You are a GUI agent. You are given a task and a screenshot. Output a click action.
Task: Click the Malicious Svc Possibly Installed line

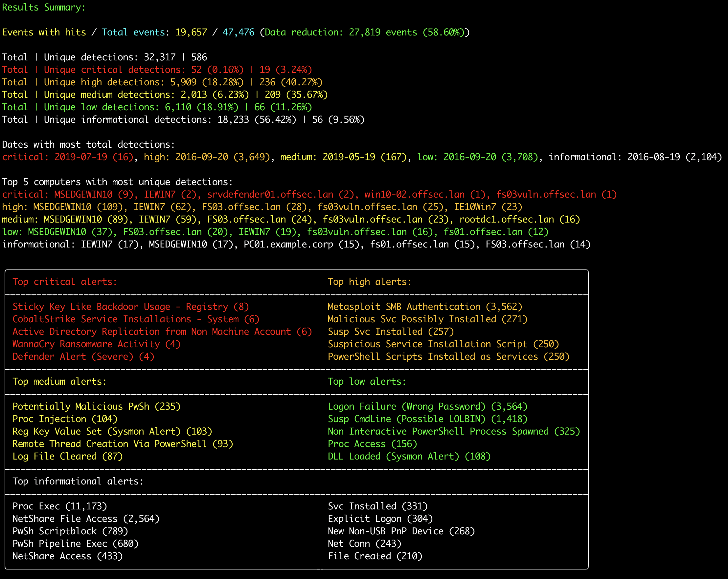coord(427,319)
